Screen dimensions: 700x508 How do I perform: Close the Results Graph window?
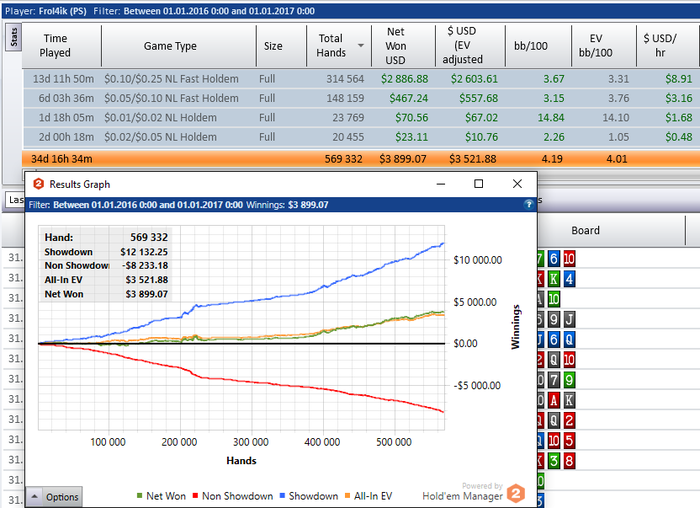click(517, 184)
